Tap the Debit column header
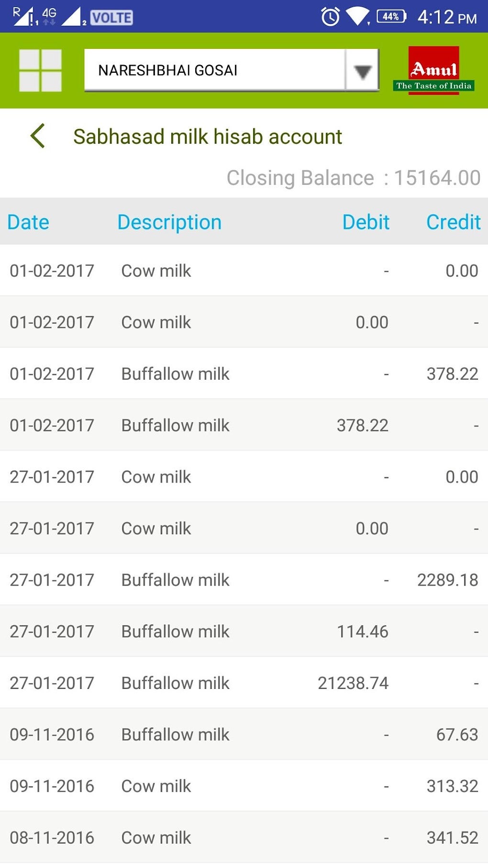488x868 pixels. tap(366, 222)
